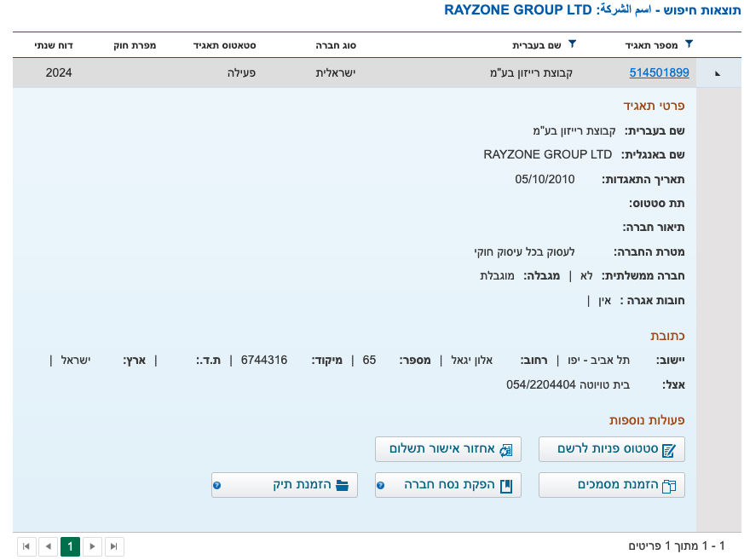Click the filter icon on שם בעברית column
The width and height of the screenshot is (744, 560).
coord(572,43)
